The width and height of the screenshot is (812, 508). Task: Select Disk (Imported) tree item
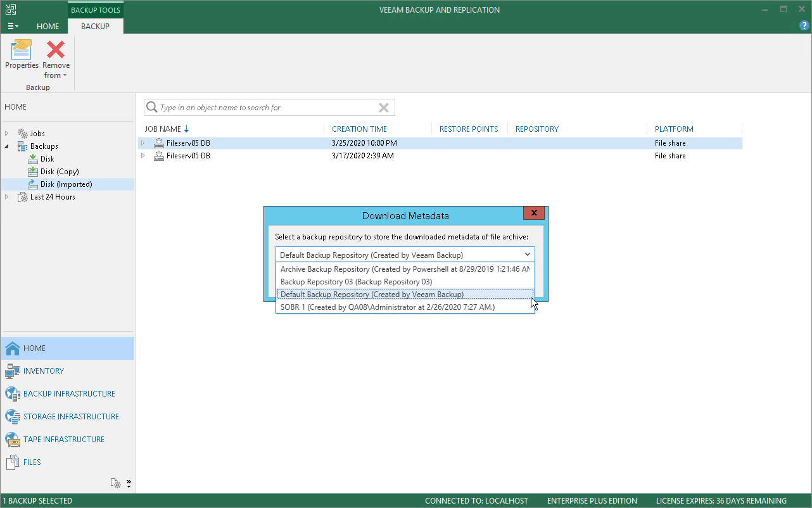tap(67, 184)
